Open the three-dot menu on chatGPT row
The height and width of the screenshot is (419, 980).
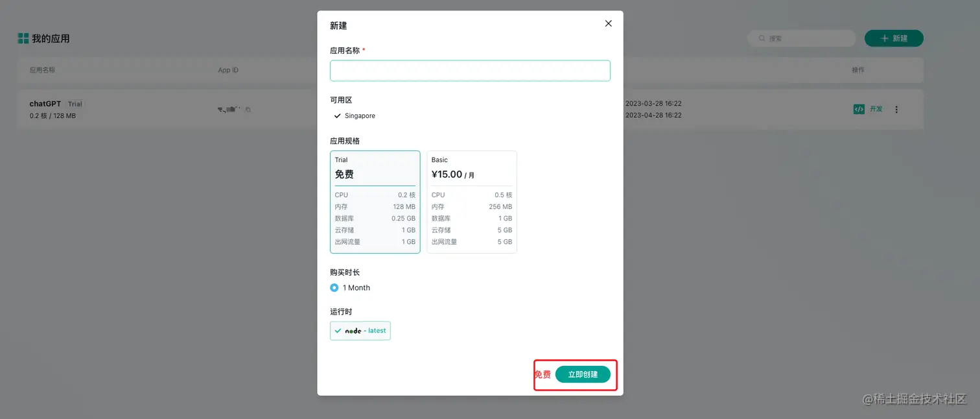tap(896, 109)
